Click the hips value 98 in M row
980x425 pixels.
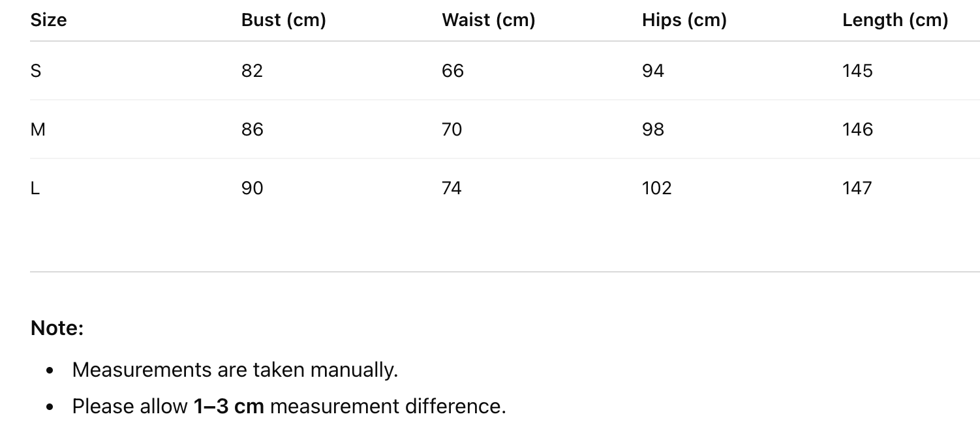click(652, 130)
